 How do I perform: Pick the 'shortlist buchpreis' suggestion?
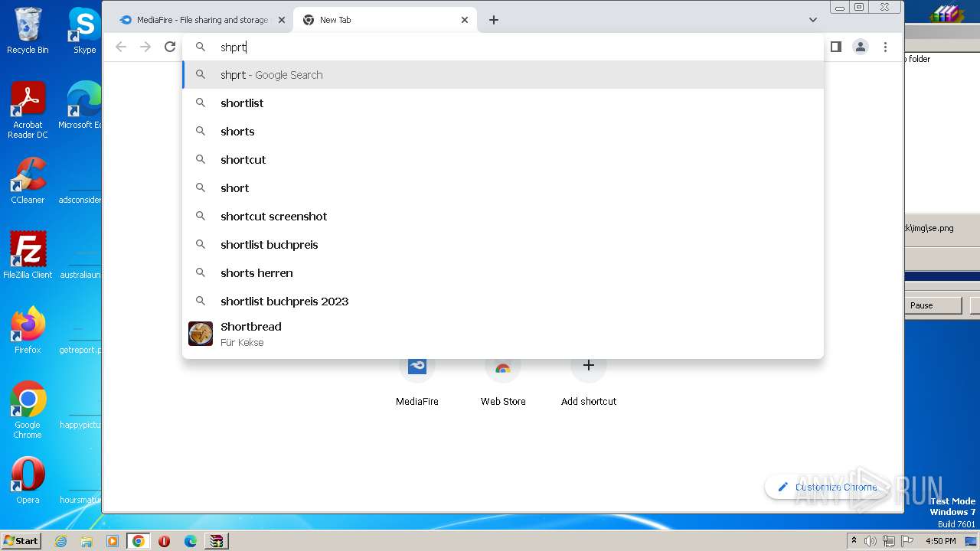[503, 245]
